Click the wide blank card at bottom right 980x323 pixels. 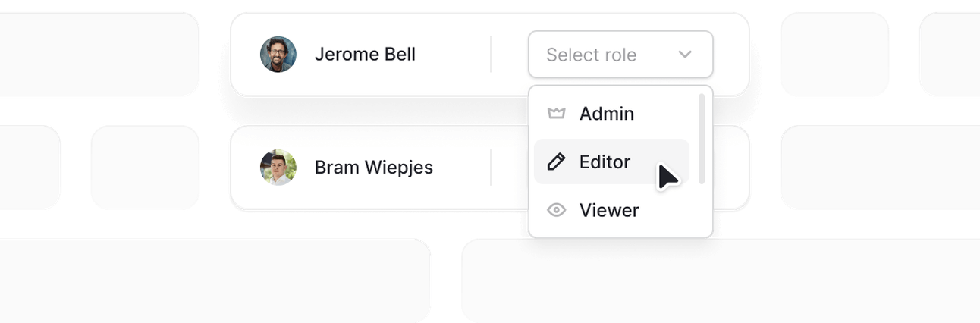(721, 281)
